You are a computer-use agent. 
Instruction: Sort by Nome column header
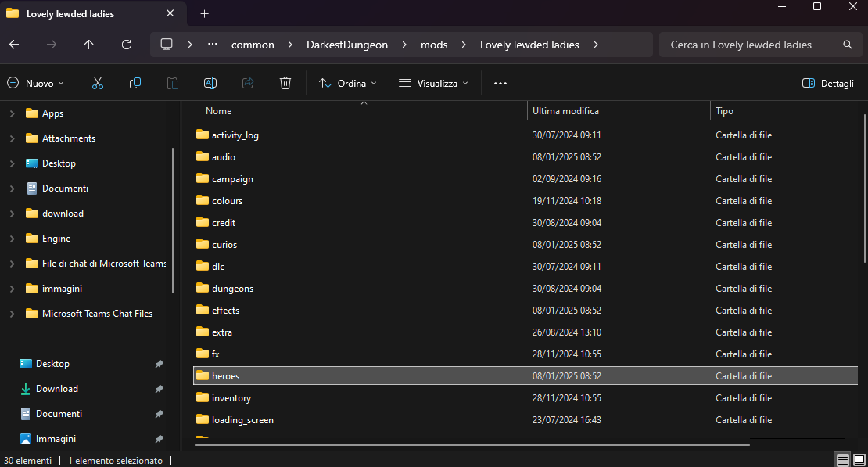[219, 111]
